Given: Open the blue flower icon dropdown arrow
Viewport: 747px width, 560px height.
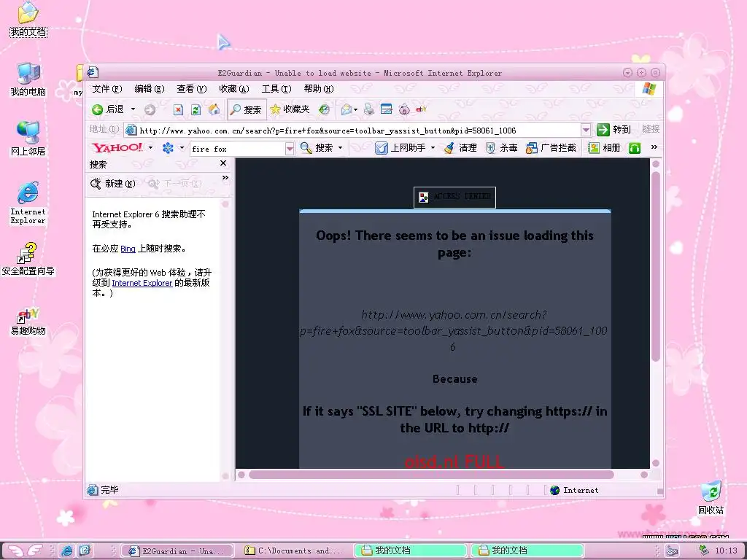Looking at the screenshot, I should tap(182, 147).
